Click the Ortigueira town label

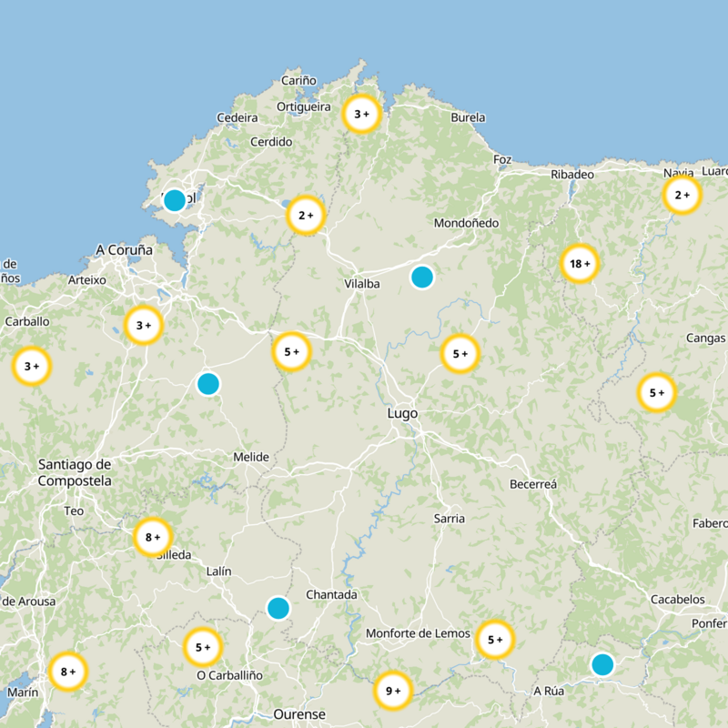point(304,107)
